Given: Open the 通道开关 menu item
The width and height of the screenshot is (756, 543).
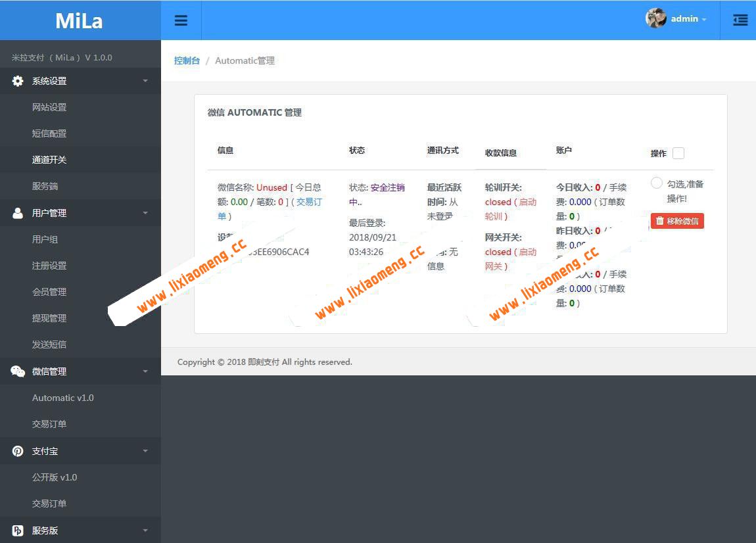Looking at the screenshot, I should pyautogui.click(x=51, y=159).
